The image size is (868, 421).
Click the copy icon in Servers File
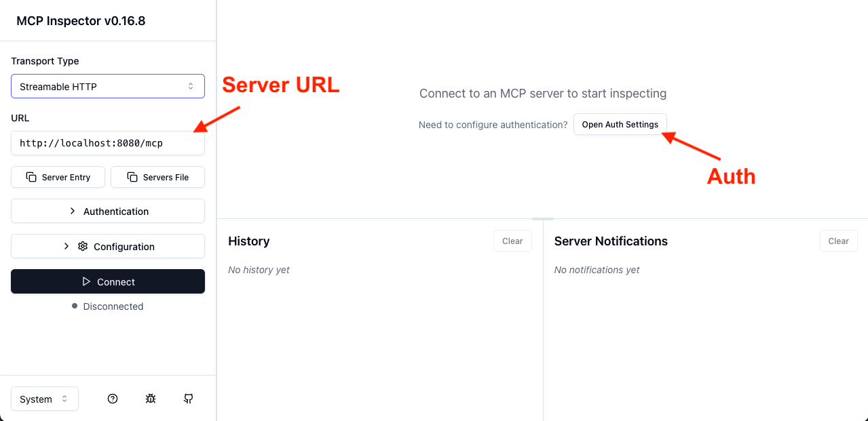[x=132, y=177]
